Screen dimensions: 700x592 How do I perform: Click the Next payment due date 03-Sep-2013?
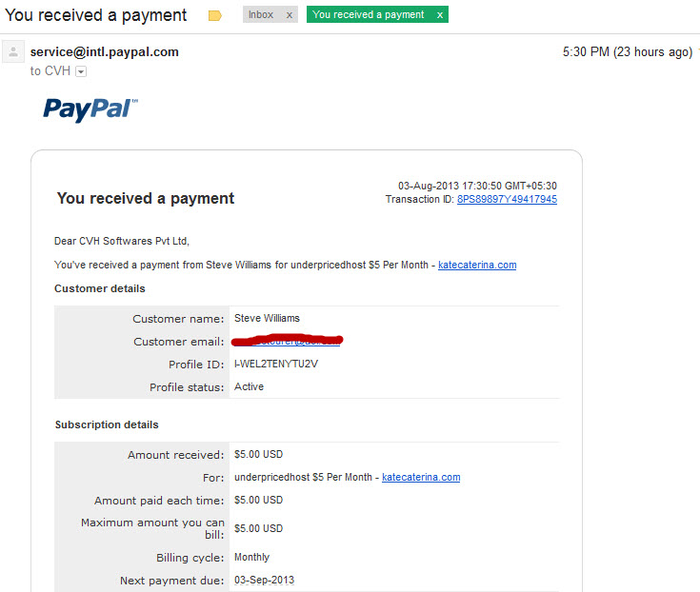pos(265,580)
